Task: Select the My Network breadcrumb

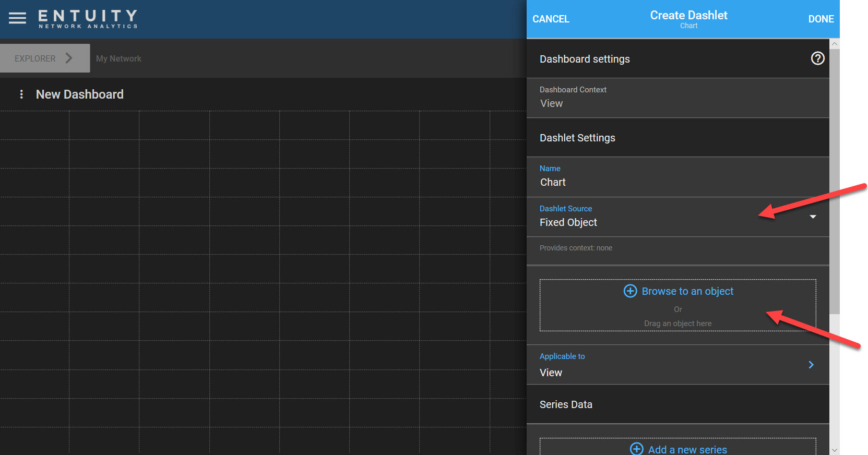Action: 118,59
